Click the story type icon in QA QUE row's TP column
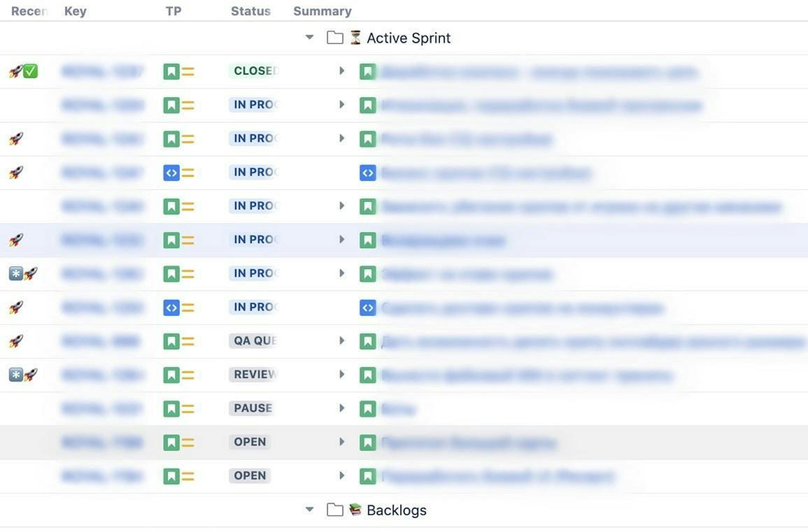808x532 pixels. (171, 341)
